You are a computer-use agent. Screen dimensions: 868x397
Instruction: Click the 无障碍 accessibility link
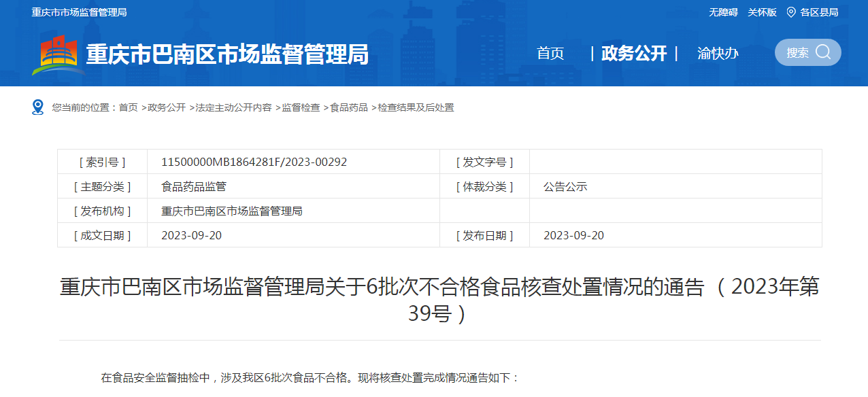point(723,12)
